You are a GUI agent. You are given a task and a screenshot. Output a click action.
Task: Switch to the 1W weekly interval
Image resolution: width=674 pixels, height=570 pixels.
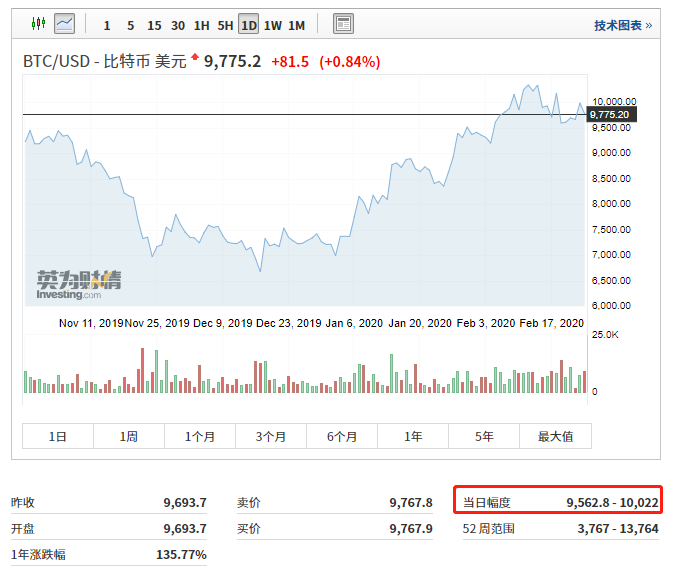pyautogui.click(x=272, y=25)
